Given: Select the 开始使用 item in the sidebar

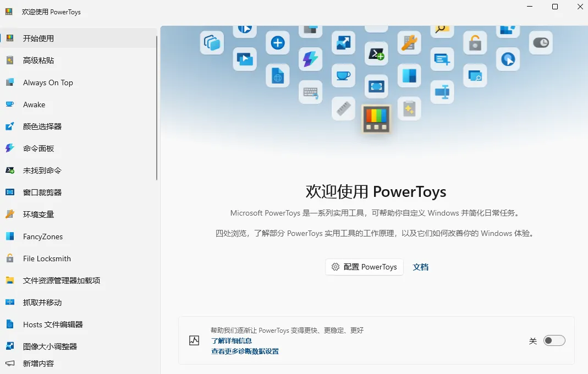Looking at the screenshot, I should tap(78, 38).
